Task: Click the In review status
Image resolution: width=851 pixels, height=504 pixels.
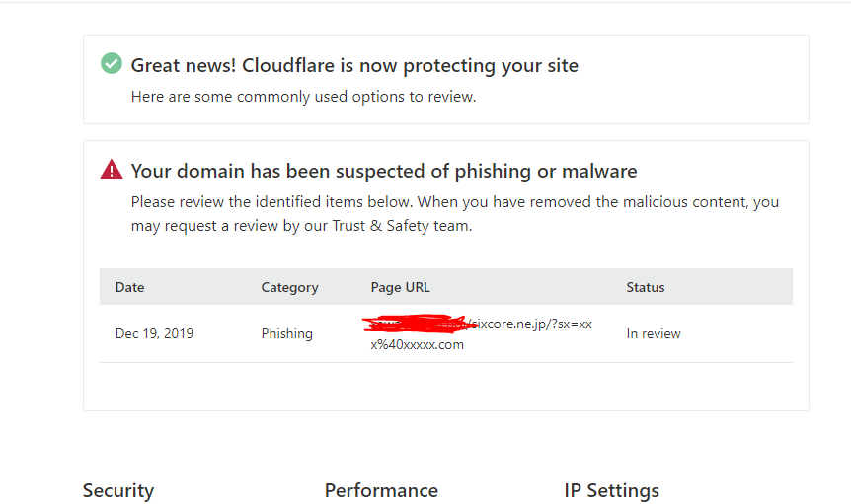Action: point(654,333)
